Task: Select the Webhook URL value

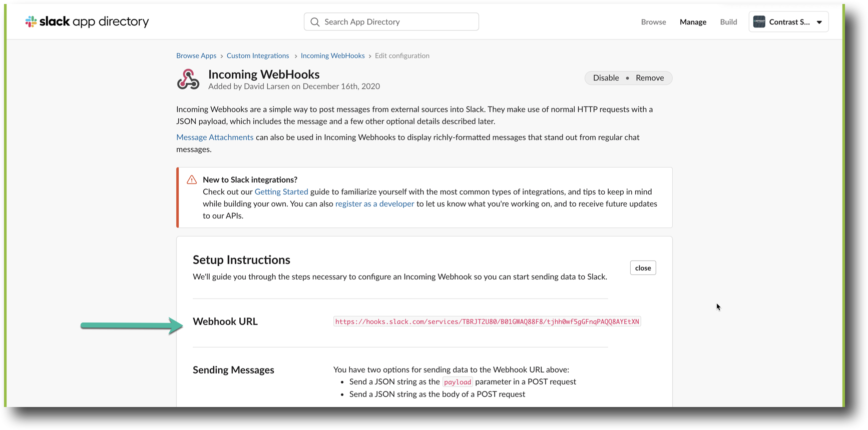Action: tap(487, 321)
